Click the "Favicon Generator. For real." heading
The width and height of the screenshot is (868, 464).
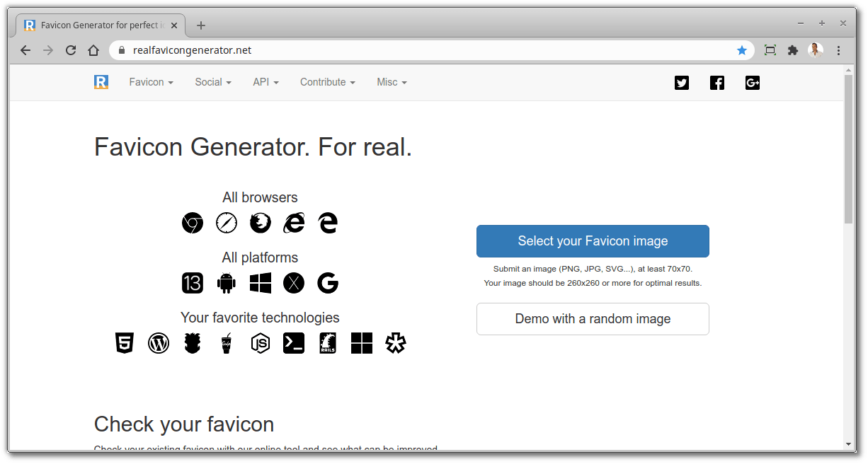click(x=253, y=147)
